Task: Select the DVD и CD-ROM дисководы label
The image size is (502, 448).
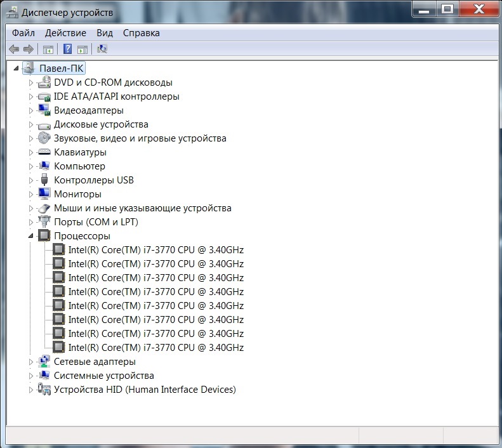Action: (113, 82)
